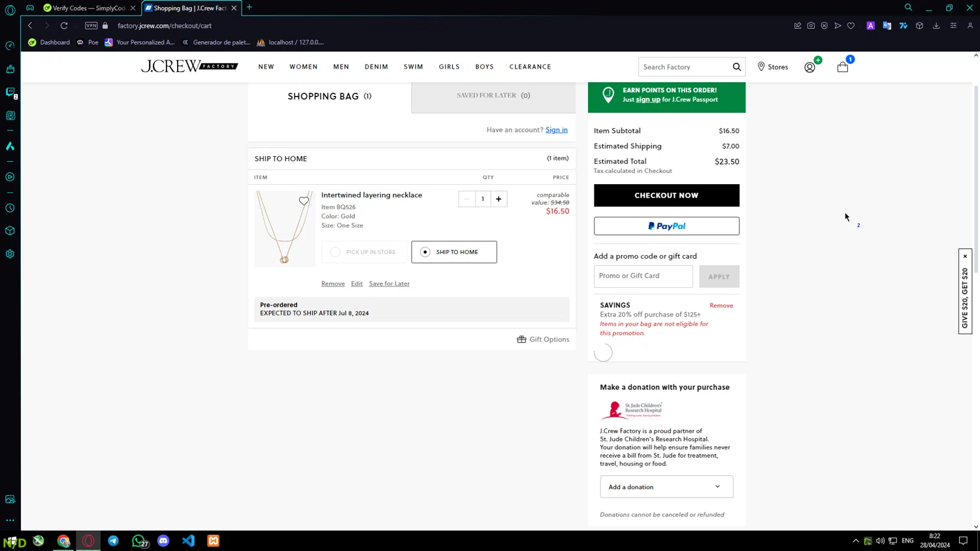Reload the J.Crew page
The height and width of the screenshot is (551, 980).
[x=64, y=25]
